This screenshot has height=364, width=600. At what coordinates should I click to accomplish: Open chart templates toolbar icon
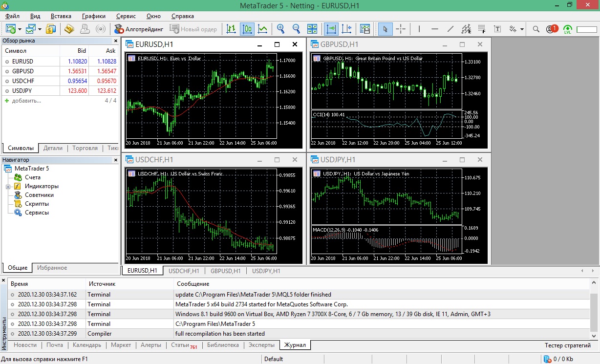(x=364, y=29)
